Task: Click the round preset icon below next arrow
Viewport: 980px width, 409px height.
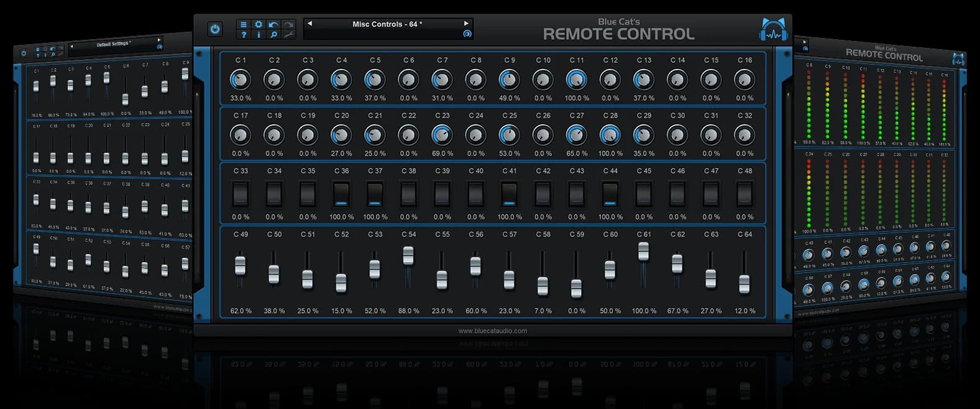Action: click(467, 34)
